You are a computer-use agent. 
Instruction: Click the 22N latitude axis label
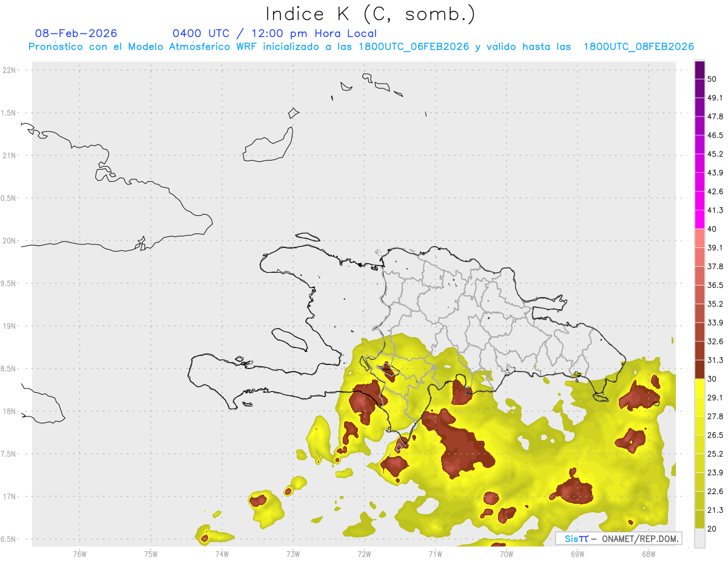click(10, 70)
